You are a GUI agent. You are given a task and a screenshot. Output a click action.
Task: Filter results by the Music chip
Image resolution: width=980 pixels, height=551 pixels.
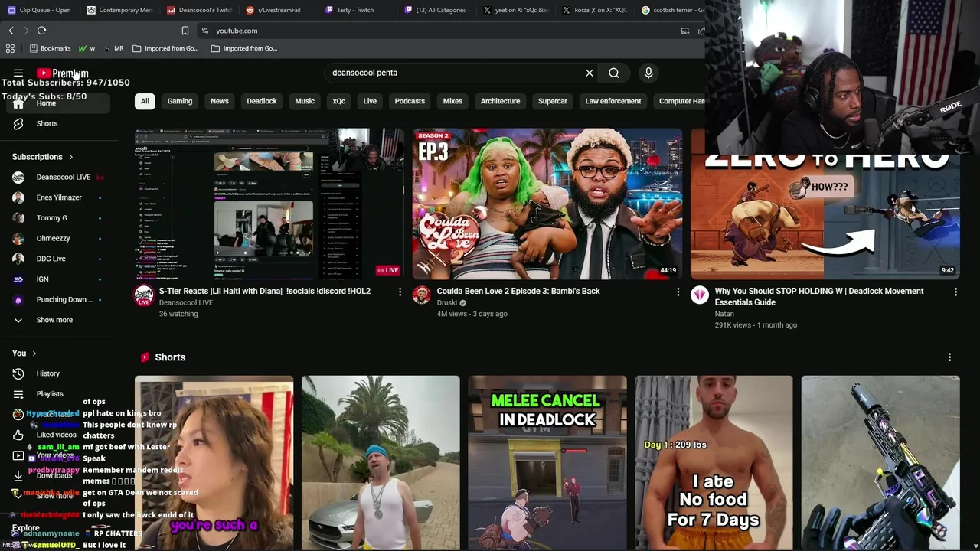click(x=305, y=101)
